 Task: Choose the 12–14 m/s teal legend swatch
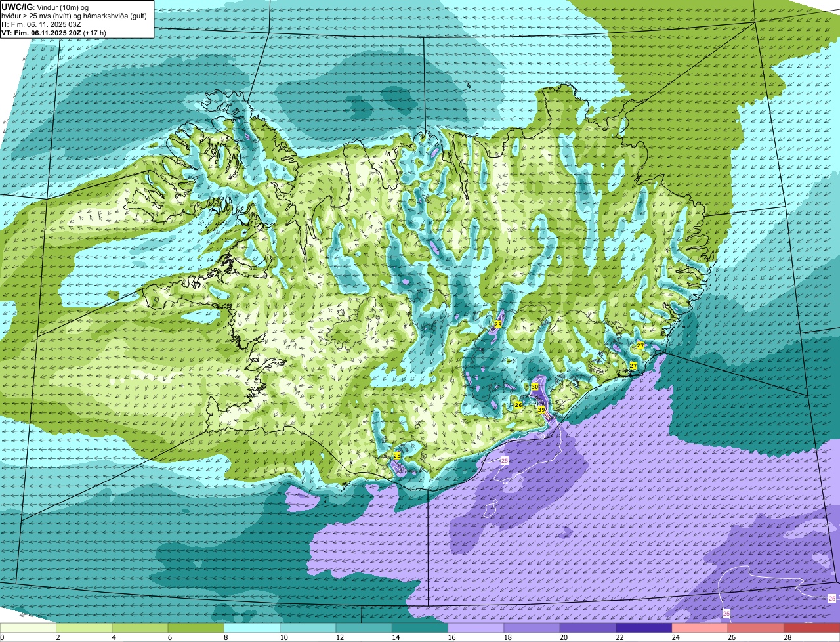pyautogui.click(x=364, y=628)
